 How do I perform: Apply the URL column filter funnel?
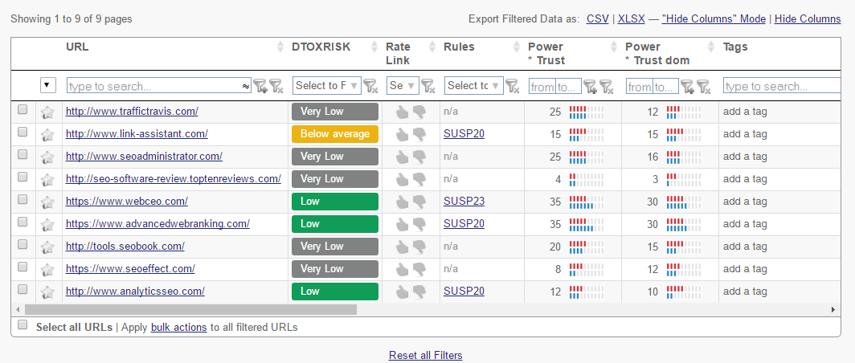coord(260,86)
